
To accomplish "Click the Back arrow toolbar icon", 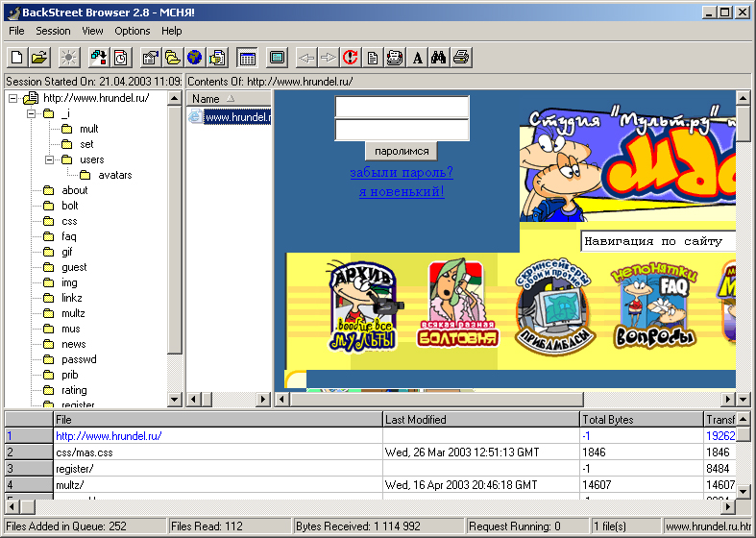I will click(306, 58).
